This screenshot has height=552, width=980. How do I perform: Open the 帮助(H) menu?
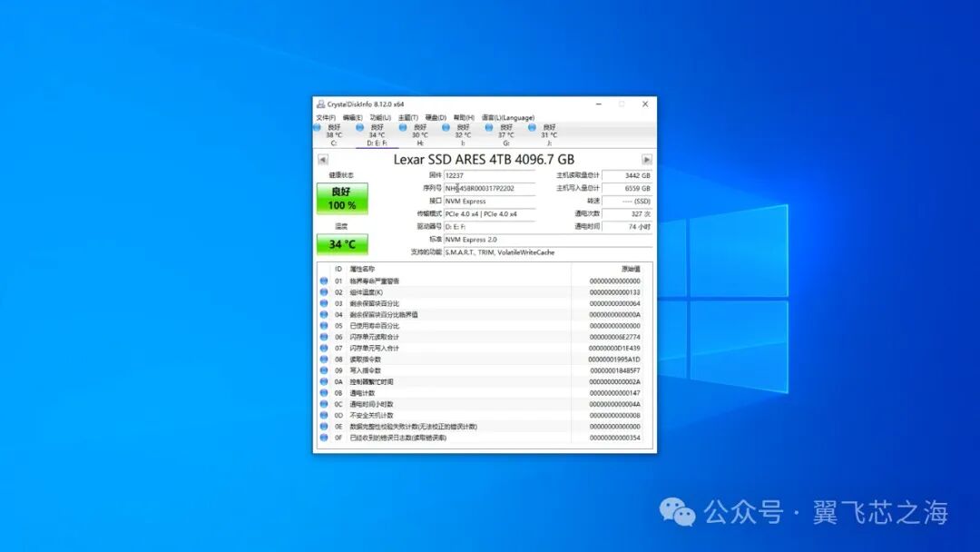(x=464, y=117)
